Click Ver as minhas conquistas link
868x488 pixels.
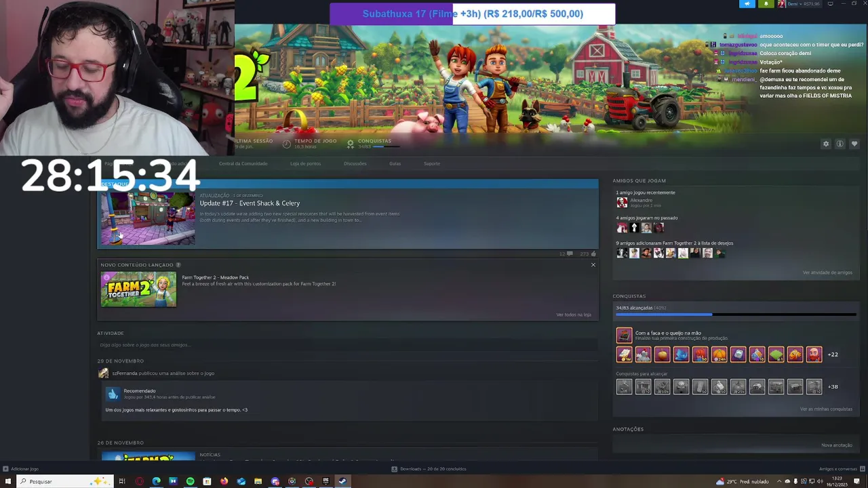point(826,409)
